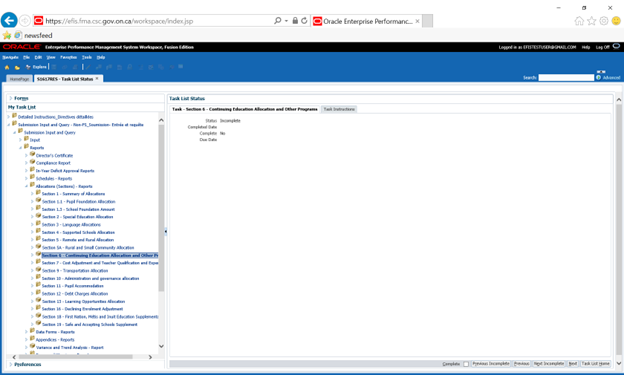Click the Previous Incomplete button
The image size is (624, 375).
[491, 364]
